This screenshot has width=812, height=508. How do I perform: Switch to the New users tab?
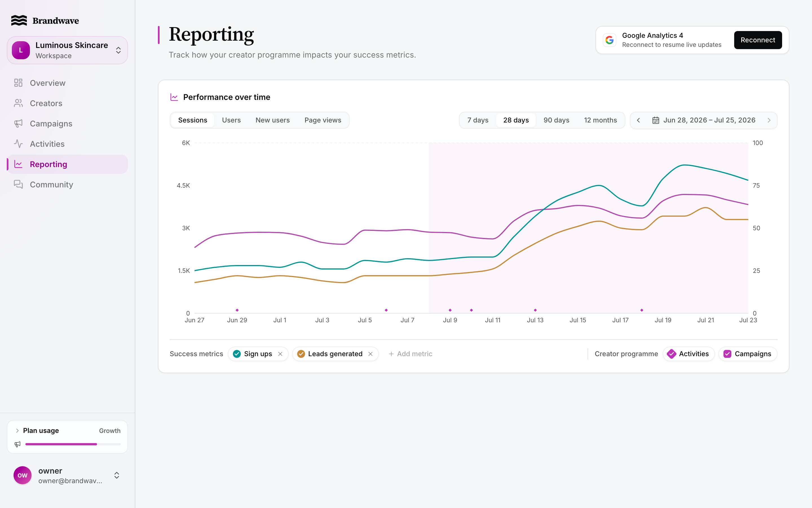tap(272, 120)
